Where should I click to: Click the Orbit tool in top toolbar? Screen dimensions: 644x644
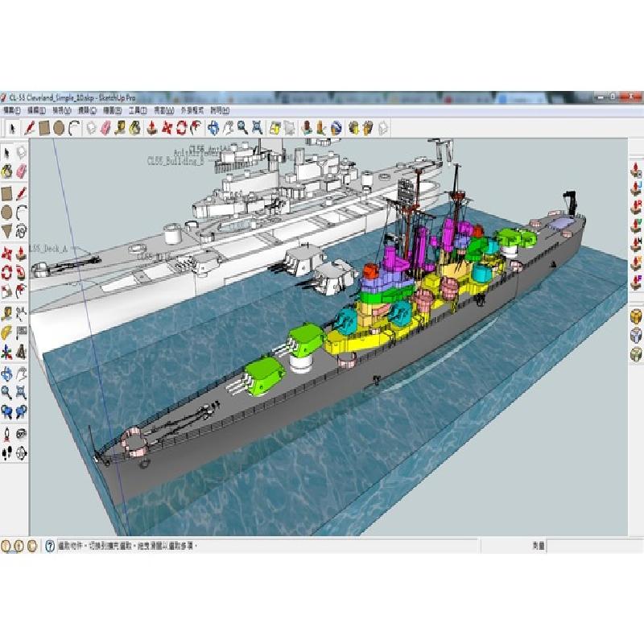pos(213,127)
